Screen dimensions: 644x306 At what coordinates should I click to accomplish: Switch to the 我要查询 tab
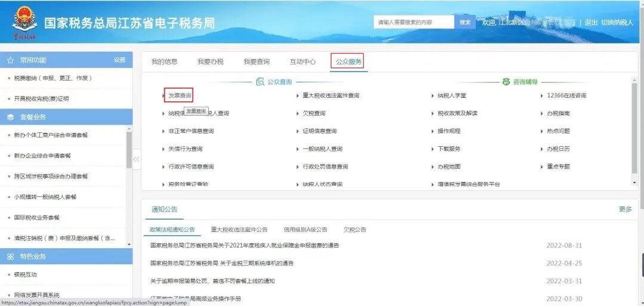click(256, 61)
